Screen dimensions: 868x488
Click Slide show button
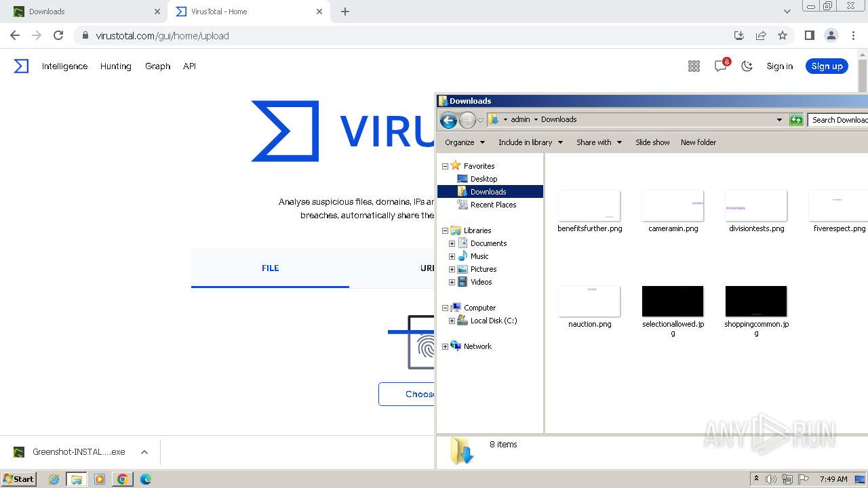click(652, 142)
